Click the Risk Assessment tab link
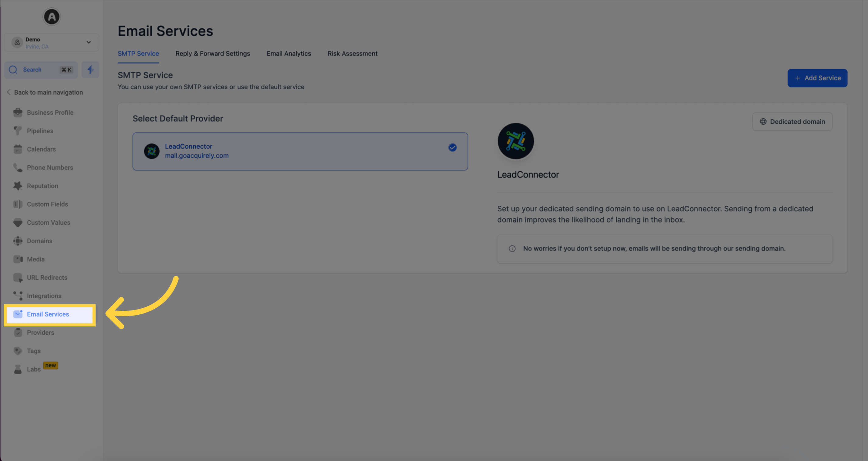The width and height of the screenshot is (868, 461). (352, 53)
